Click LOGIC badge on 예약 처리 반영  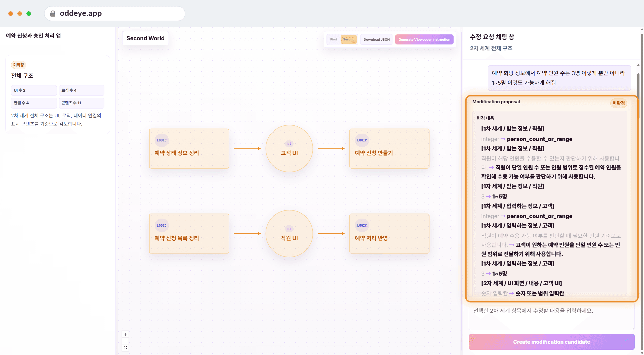(362, 225)
